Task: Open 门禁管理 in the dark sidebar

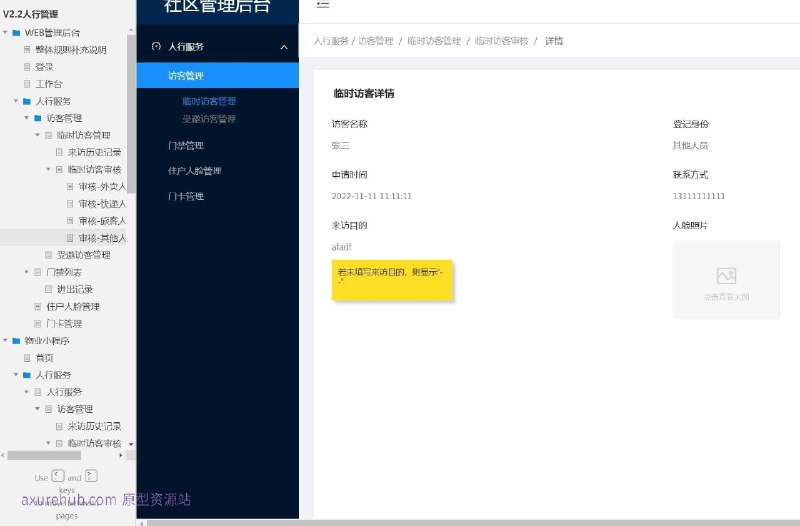Action: point(186,146)
